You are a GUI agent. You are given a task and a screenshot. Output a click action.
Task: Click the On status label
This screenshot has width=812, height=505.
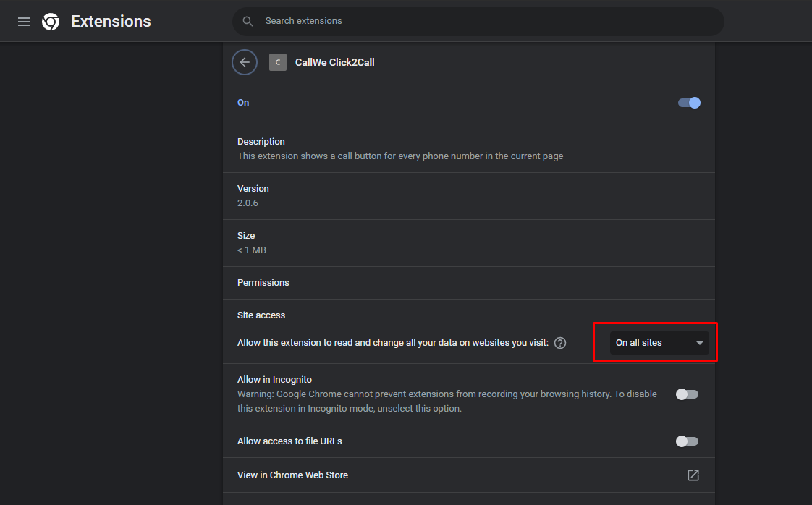[x=243, y=103]
